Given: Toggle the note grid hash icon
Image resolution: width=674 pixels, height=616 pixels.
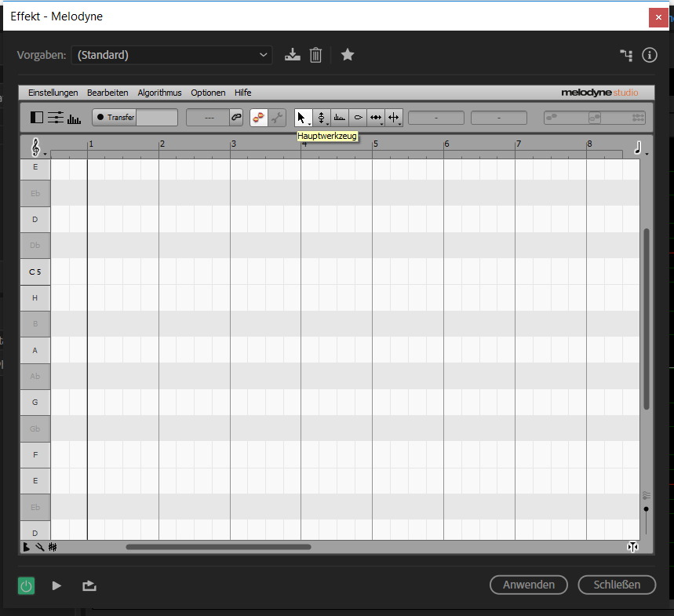Looking at the screenshot, I should pos(53,547).
